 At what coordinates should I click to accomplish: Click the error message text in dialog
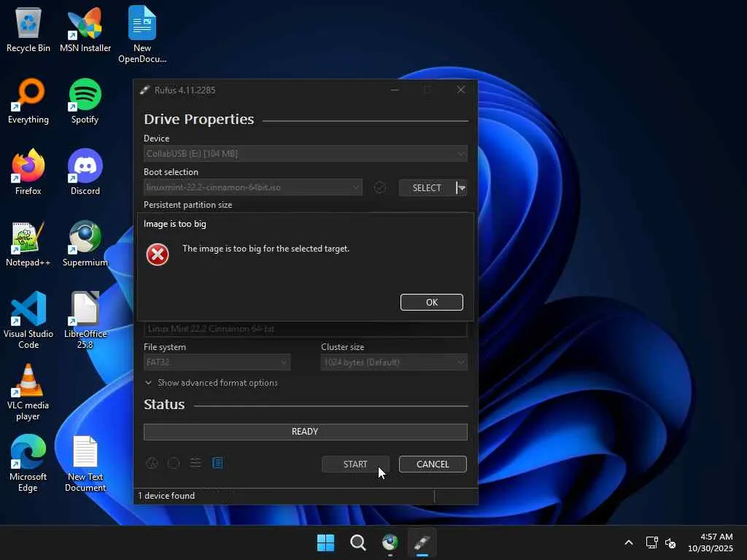pos(266,249)
